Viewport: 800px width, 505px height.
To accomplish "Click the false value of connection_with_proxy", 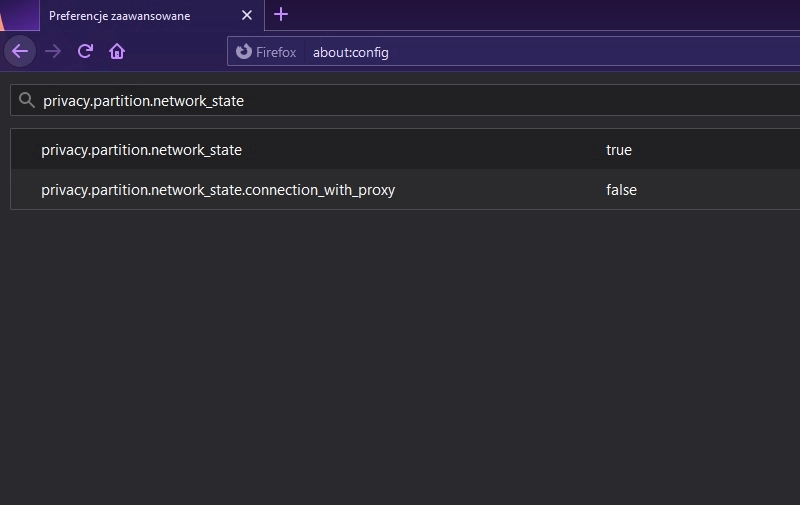I will (x=621, y=190).
